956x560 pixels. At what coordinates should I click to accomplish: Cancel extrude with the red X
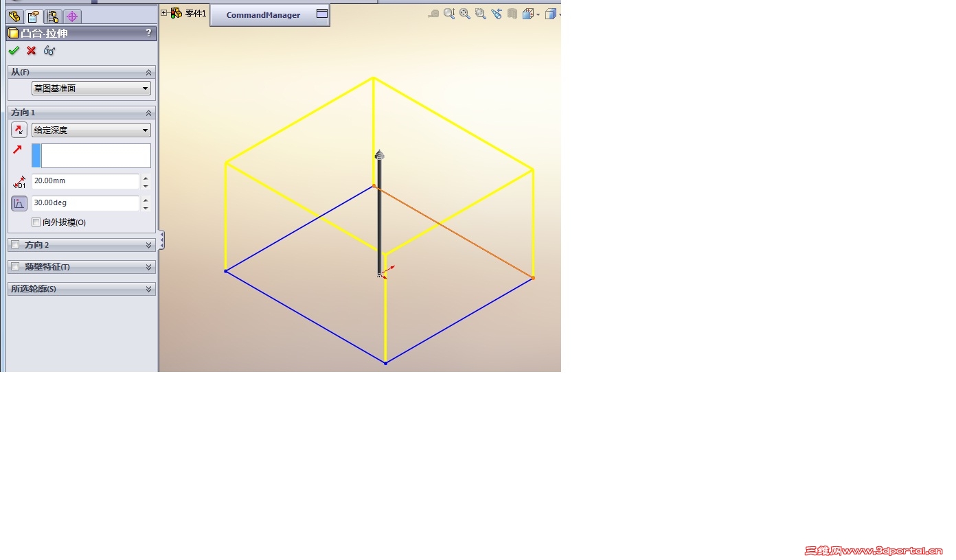pos(32,51)
